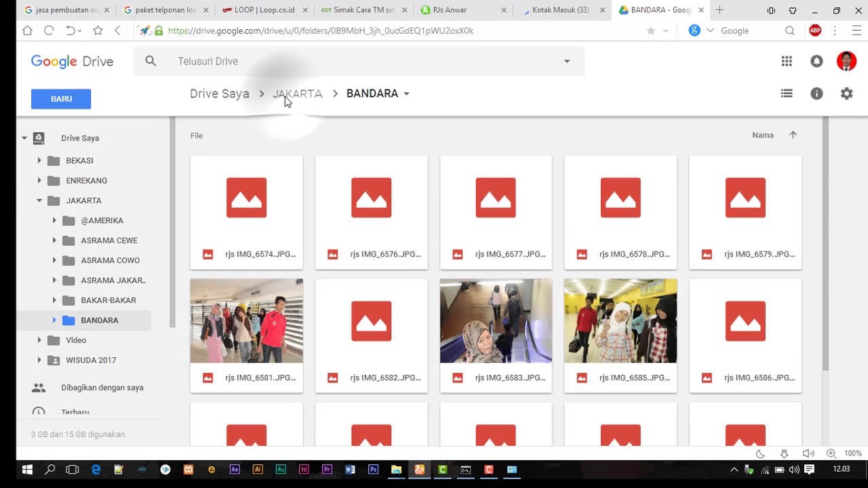Open the Windows action center notifications
Image resolution: width=868 pixels, height=488 pixels.
(809, 469)
